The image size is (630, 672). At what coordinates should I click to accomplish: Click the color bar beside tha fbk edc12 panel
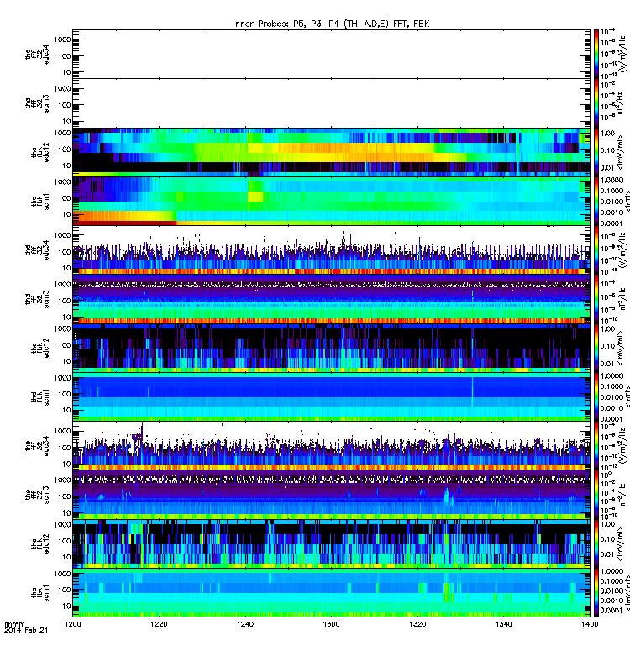point(596,152)
